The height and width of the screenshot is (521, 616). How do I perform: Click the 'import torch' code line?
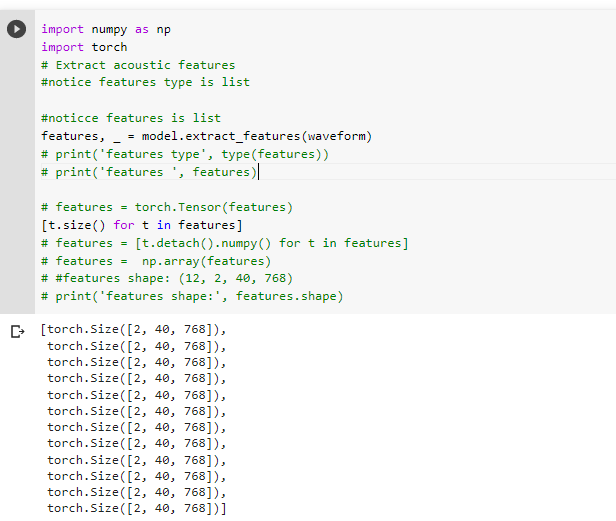point(84,47)
